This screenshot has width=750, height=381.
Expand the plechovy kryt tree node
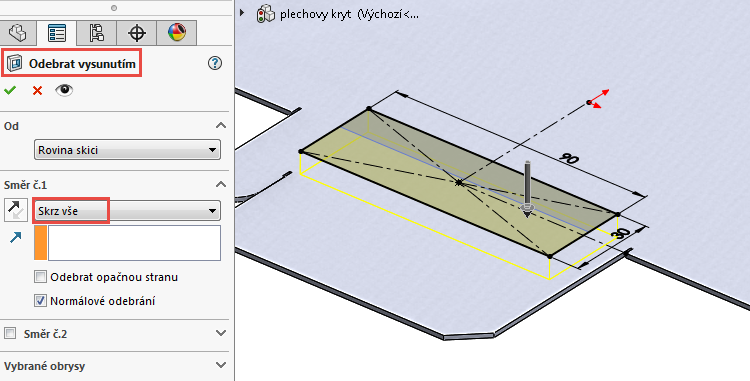(242, 13)
